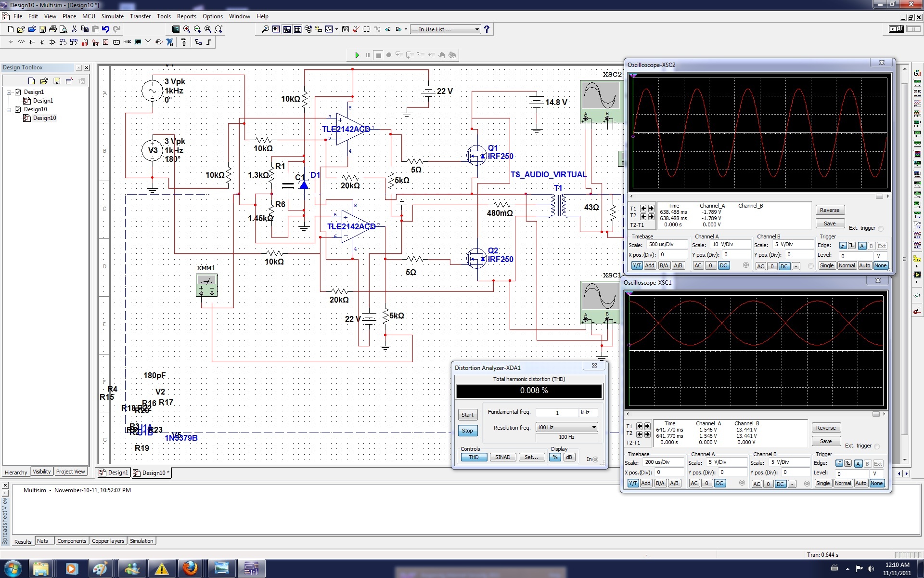
Task: Click the Grapher waveform icon
Action: click(x=329, y=29)
